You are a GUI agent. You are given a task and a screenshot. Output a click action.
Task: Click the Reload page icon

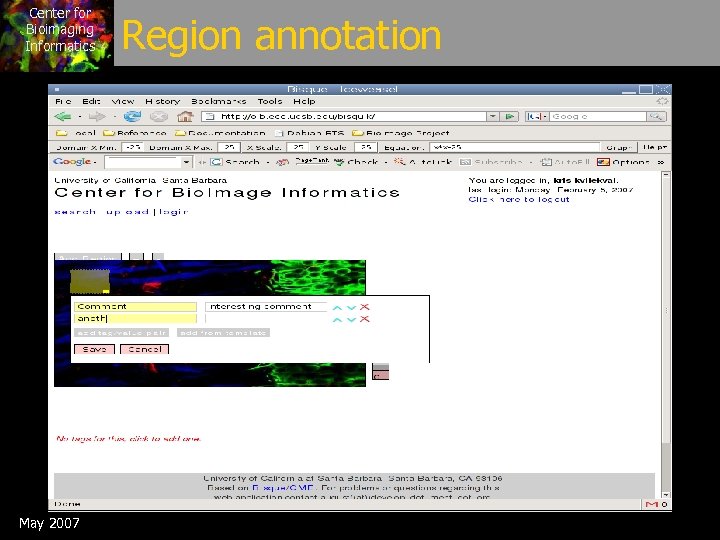coord(132,117)
